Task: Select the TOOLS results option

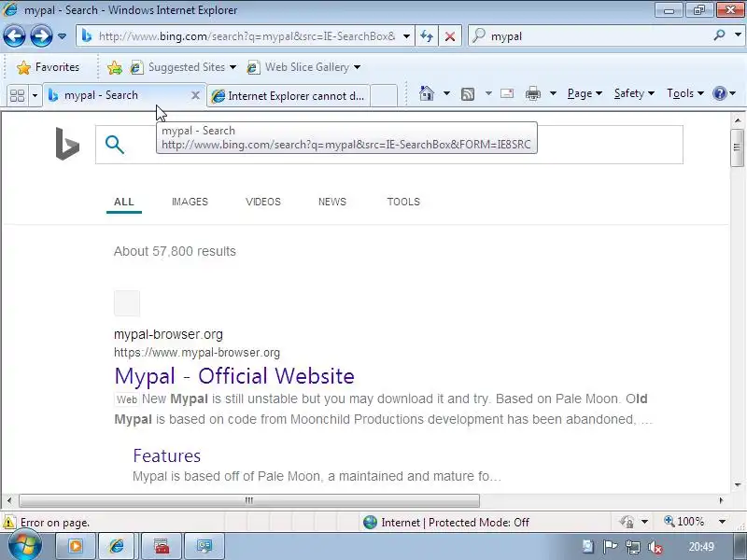Action: point(403,202)
